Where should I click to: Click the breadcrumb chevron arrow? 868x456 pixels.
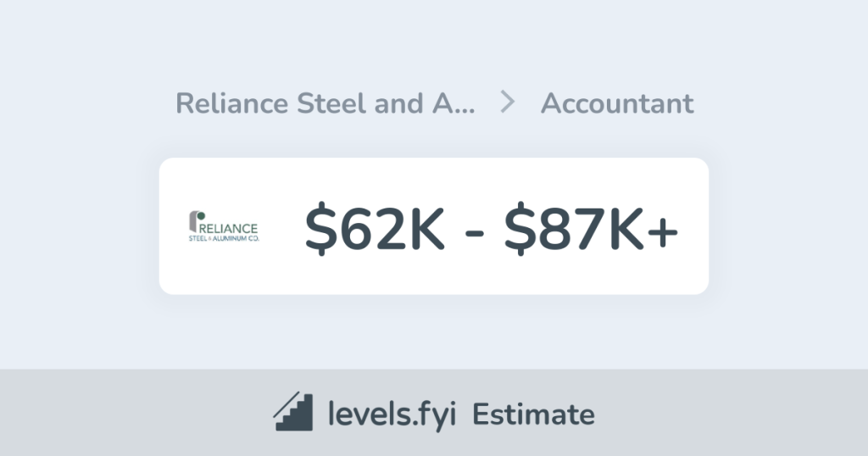point(508,103)
